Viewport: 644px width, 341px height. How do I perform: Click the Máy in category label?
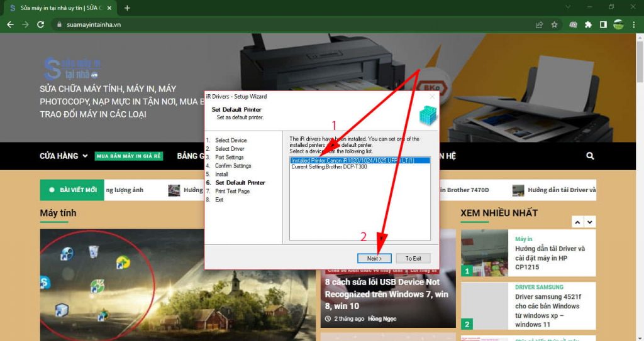click(x=524, y=239)
